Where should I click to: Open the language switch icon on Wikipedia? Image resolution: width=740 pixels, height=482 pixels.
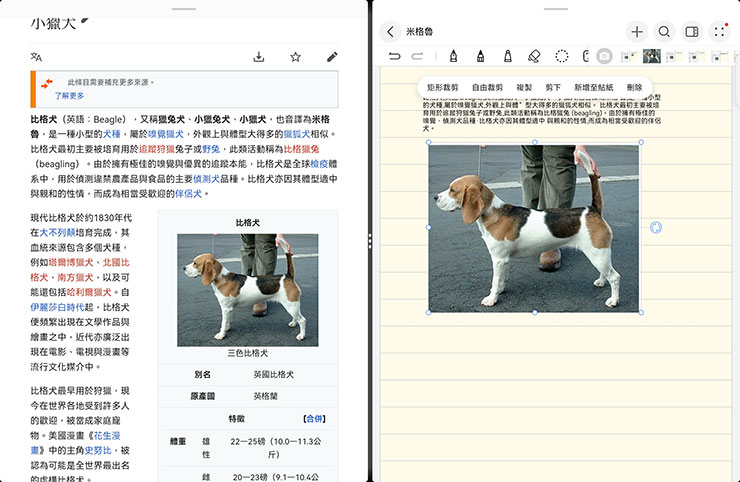(36, 57)
